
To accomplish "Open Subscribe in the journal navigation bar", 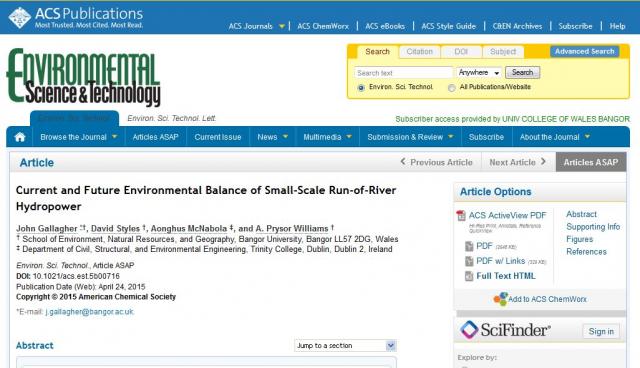I will click(486, 137).
